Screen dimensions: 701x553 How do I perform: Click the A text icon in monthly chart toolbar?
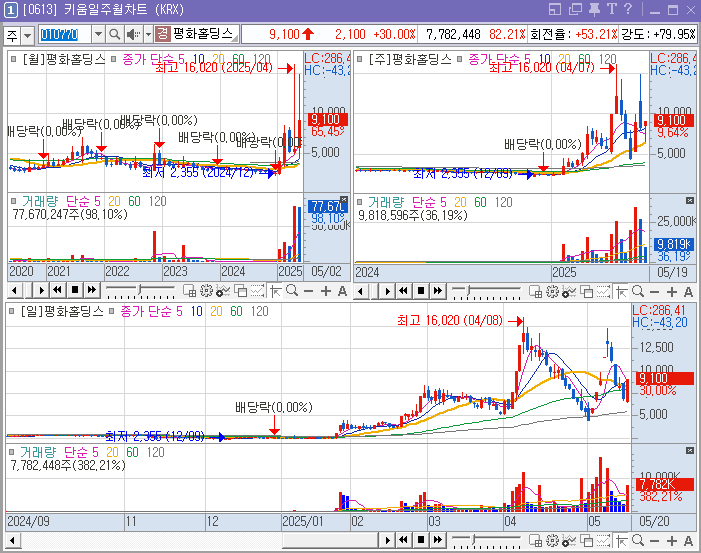pos(342,291)
